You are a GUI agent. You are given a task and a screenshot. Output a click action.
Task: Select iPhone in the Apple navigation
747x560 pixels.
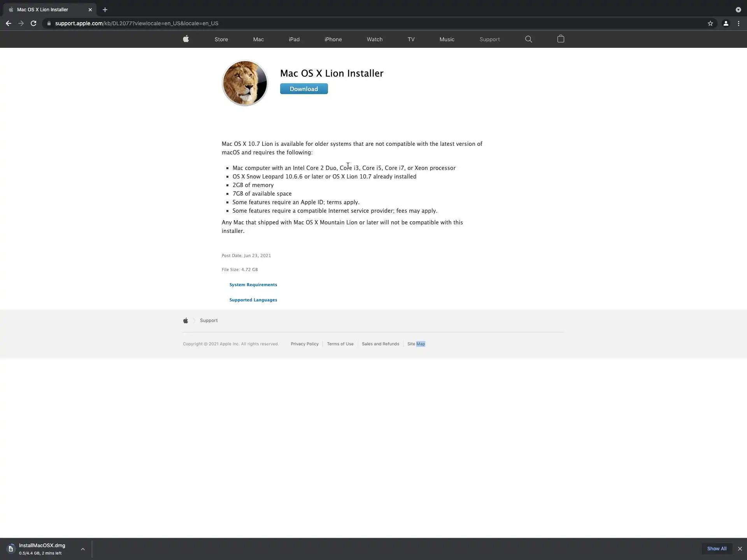pos(333,39)
